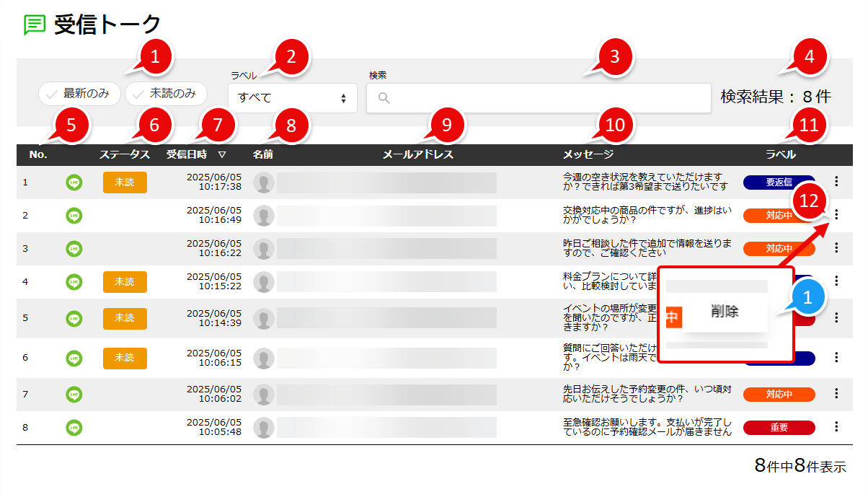Click the 要返信 label on row 1
The height and width of the screenshot is (497, 868).
[779, 183]
